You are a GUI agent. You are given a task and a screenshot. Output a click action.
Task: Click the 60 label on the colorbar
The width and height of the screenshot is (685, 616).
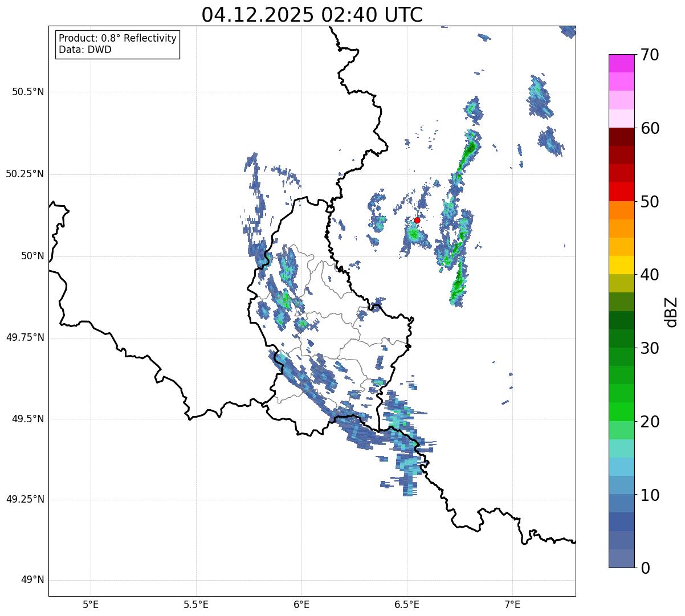coord(650,128)
